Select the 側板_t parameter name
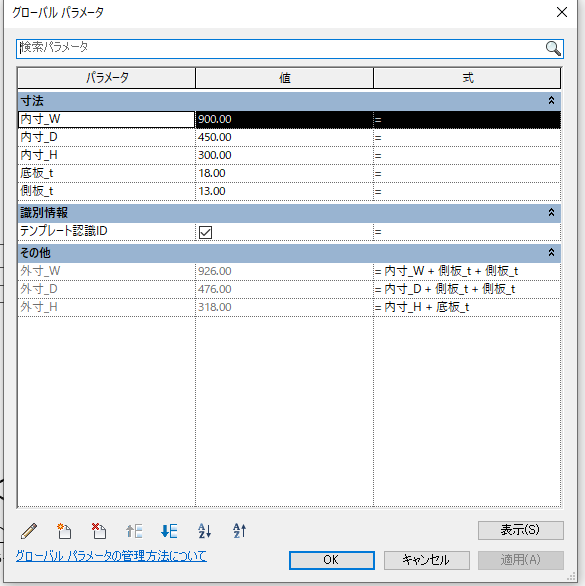This screenshot has width=585, height=586. coord(107,191)
